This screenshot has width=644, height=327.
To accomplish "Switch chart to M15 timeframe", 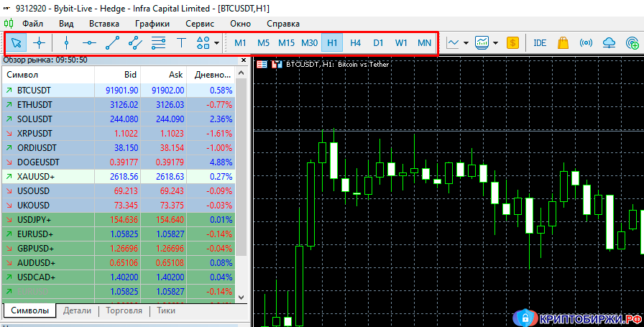I will point(286,42).
